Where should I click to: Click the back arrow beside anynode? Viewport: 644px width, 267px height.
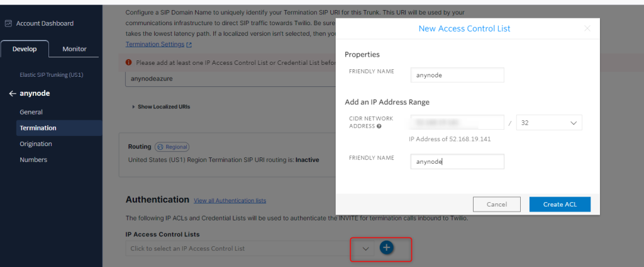(x=13, y=93)
